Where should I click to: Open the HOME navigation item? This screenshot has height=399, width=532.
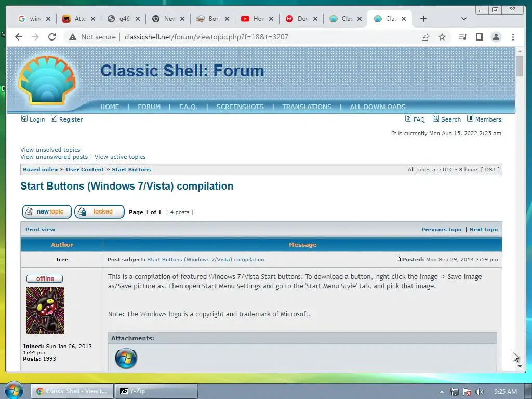(110, 107)
